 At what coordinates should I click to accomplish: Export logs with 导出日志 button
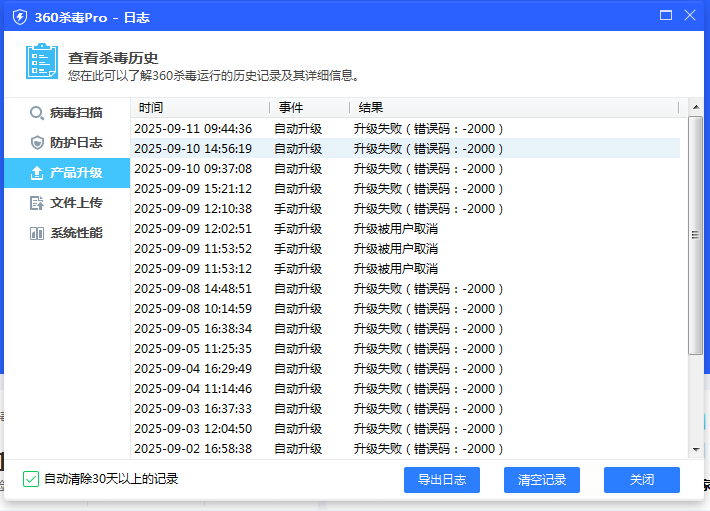[x=441, y=480]
